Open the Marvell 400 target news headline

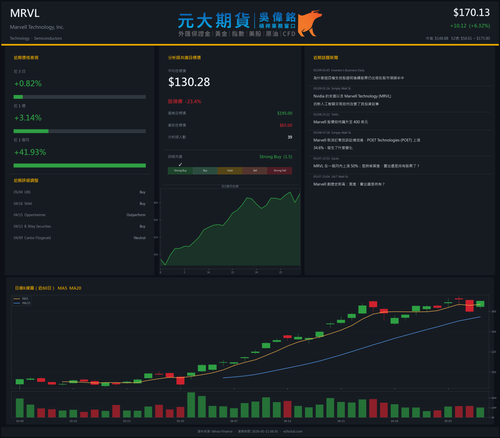pyautogui.click(x=340, y=122)
